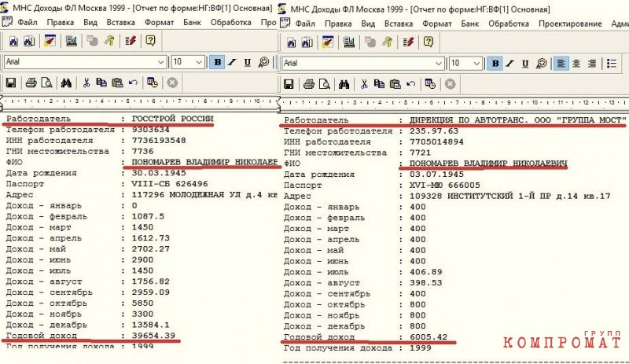Toggle Underline in Госстрой window
Screen dimensions: 629x364
coord(248,62)
